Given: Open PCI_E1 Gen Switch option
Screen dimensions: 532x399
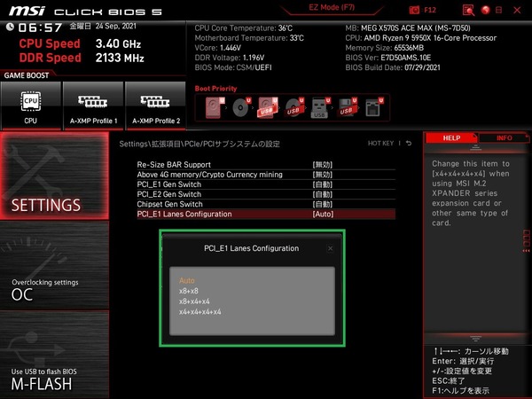Looking at the screenshot, I should (x=266, y=184).
